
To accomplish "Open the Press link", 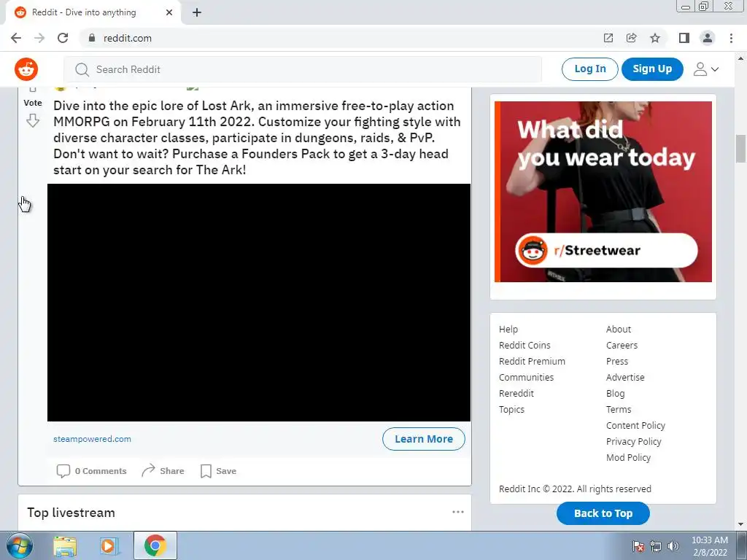I will tap(617, 362).
